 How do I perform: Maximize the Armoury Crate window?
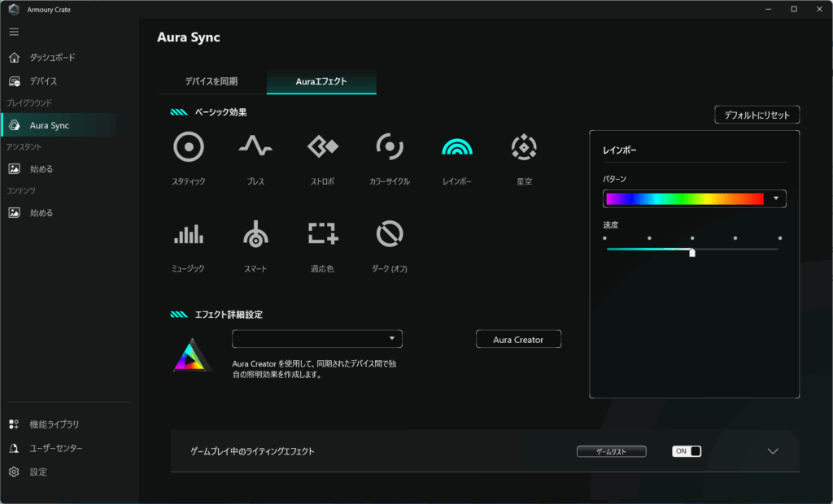click(x=794, y=9)
